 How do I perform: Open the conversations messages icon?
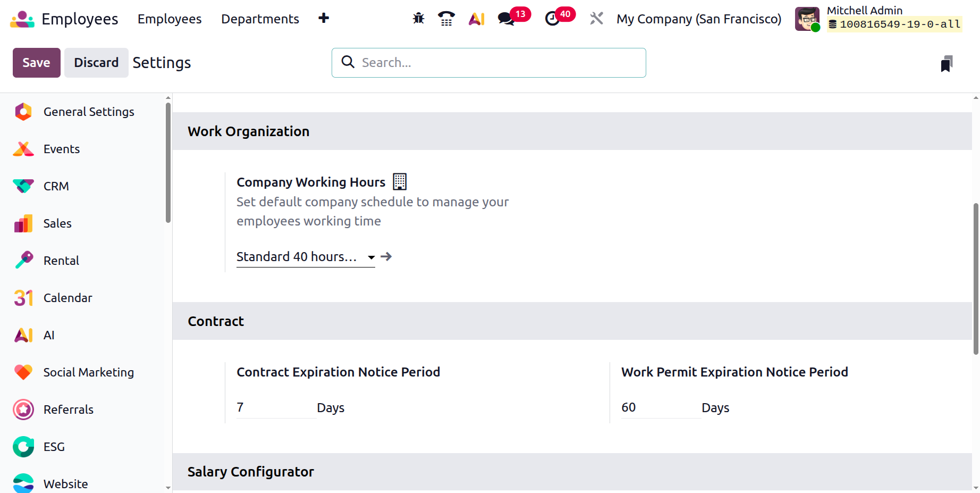coord(506,19)
